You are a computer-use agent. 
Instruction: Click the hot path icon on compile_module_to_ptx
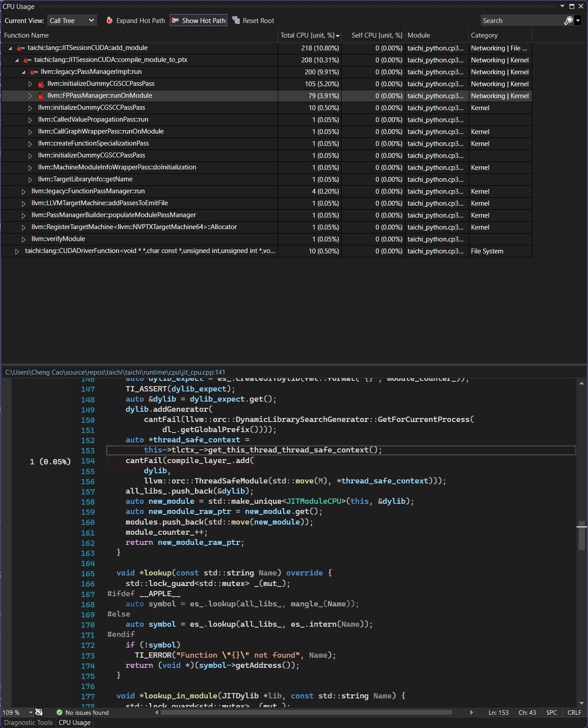point(27,60)
